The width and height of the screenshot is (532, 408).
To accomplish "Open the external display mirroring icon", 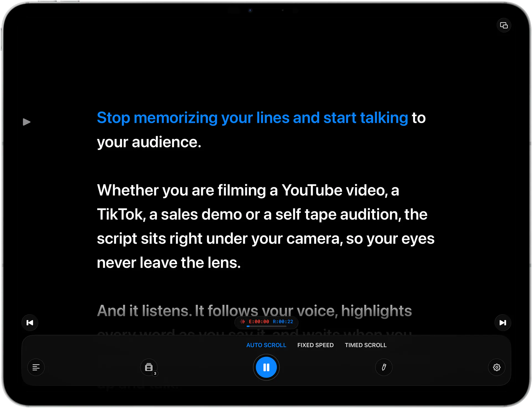I will (503, 26).
